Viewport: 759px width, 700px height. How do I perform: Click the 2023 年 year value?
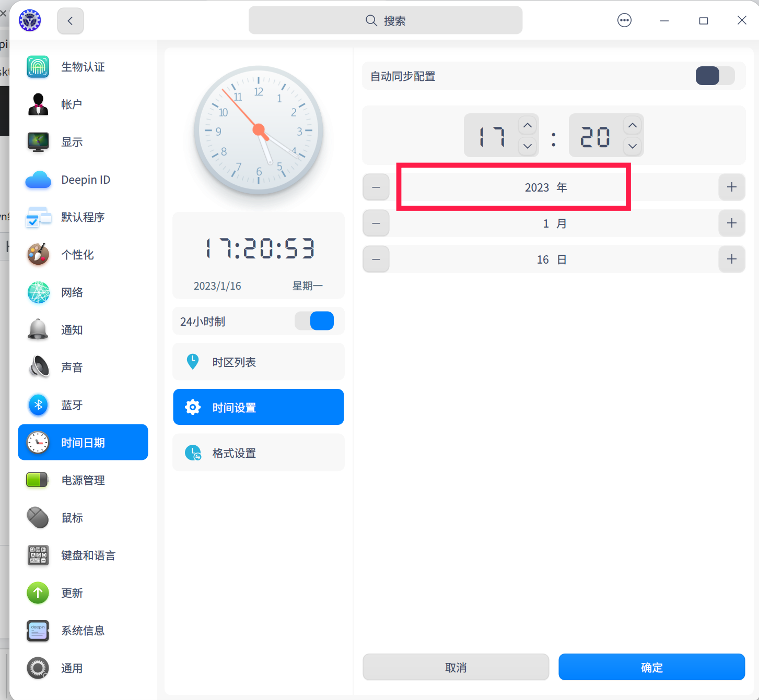click(546, 187)
